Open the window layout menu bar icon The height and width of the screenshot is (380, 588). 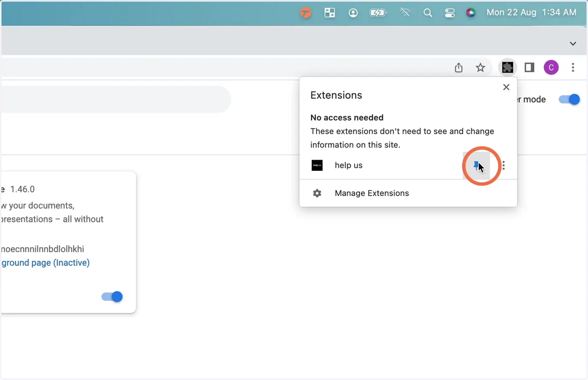(x=330, y=13)
